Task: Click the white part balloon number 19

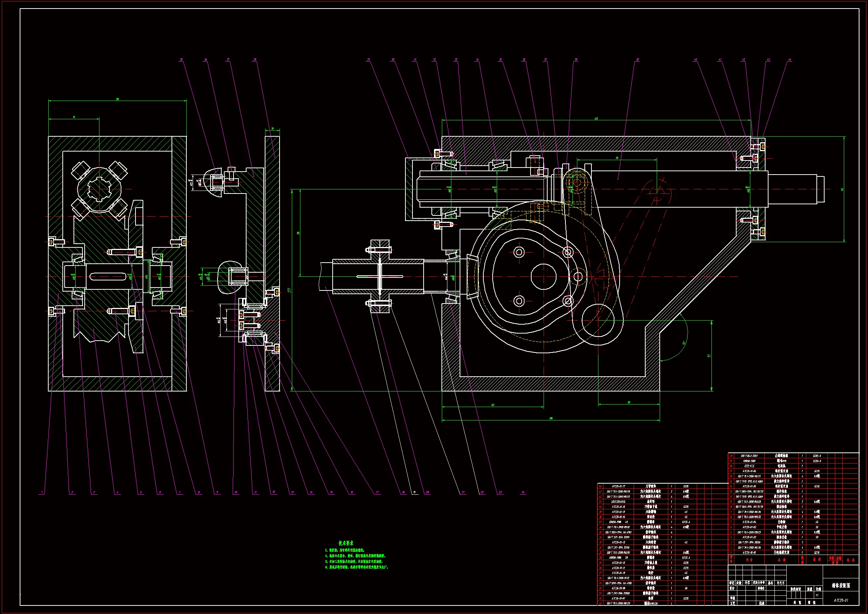Action: [415, 493]
